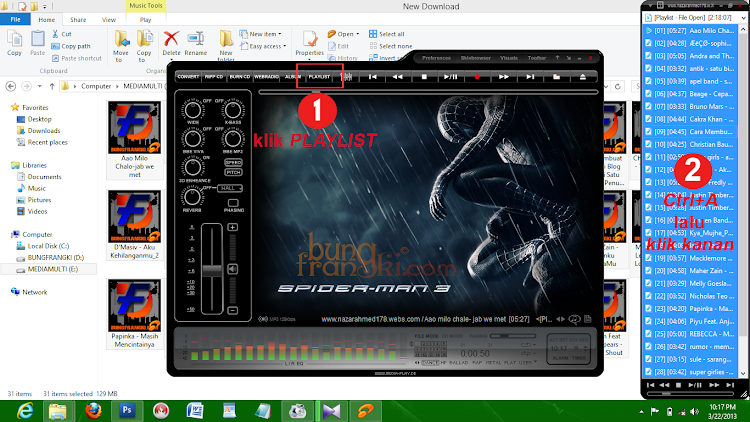
Task: Click the WIDE knob
Action: (193, 110)
